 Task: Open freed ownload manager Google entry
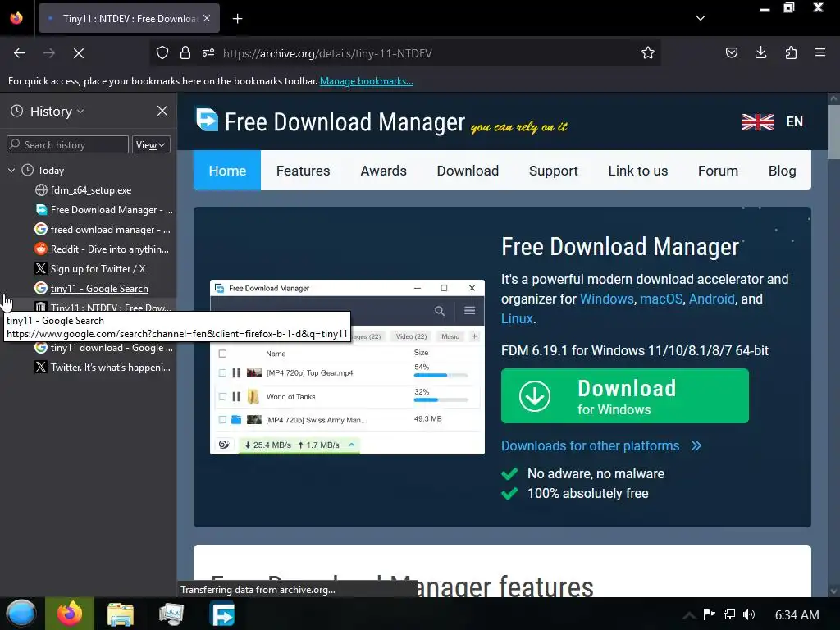(103, 230)
